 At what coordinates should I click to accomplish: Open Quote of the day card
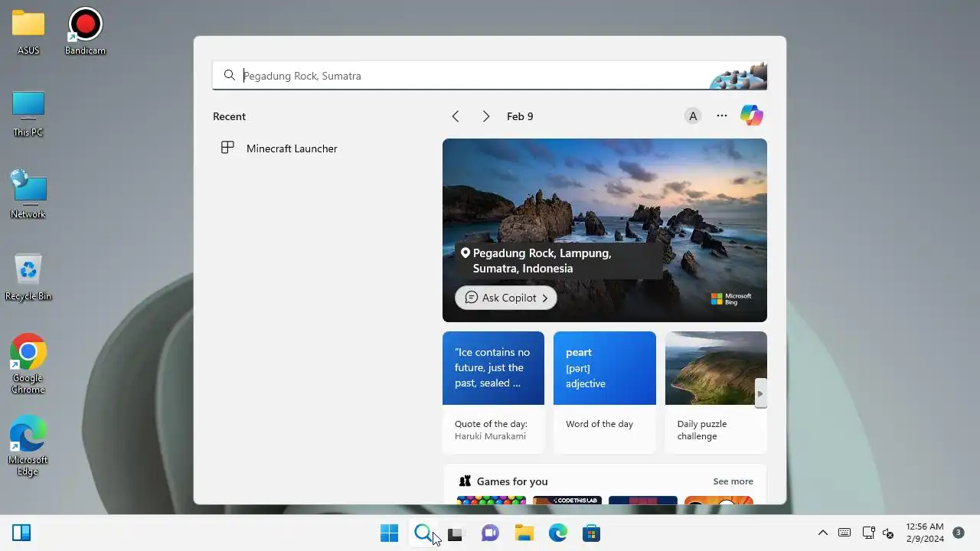point(493,393)
